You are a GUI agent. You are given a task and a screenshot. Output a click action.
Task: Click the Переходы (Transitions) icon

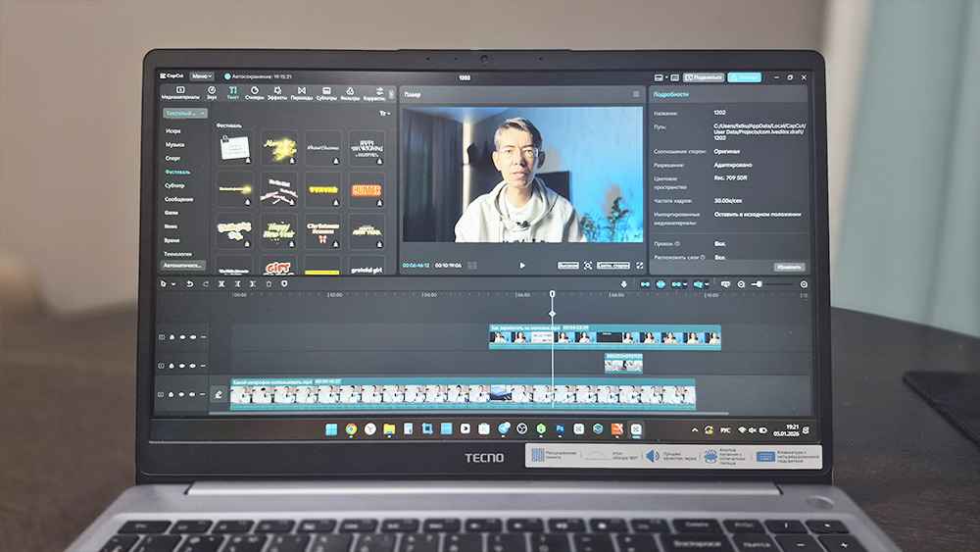[302, 92]
